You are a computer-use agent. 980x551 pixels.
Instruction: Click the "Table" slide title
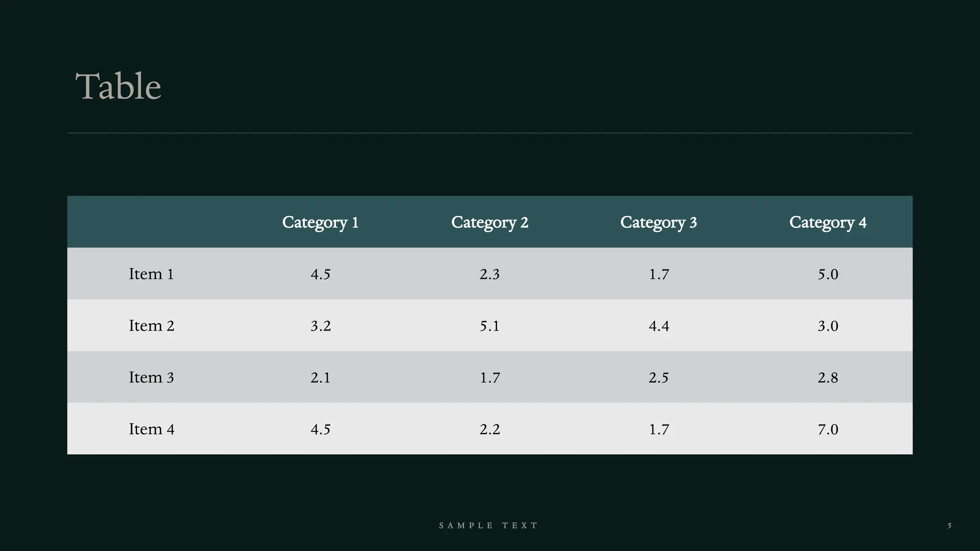118,87
